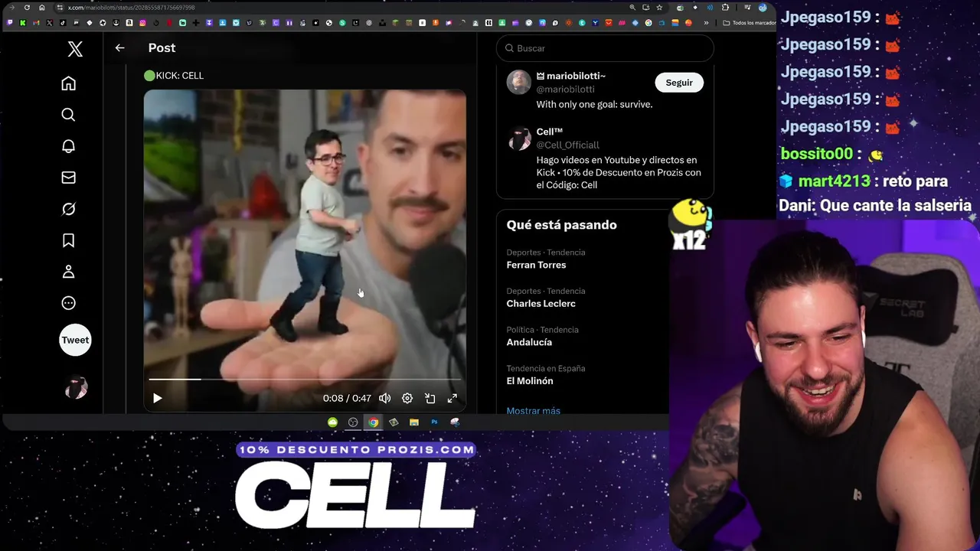Screen dimensions: 980x551
Task: Click the browser home button
Action: 41,8
